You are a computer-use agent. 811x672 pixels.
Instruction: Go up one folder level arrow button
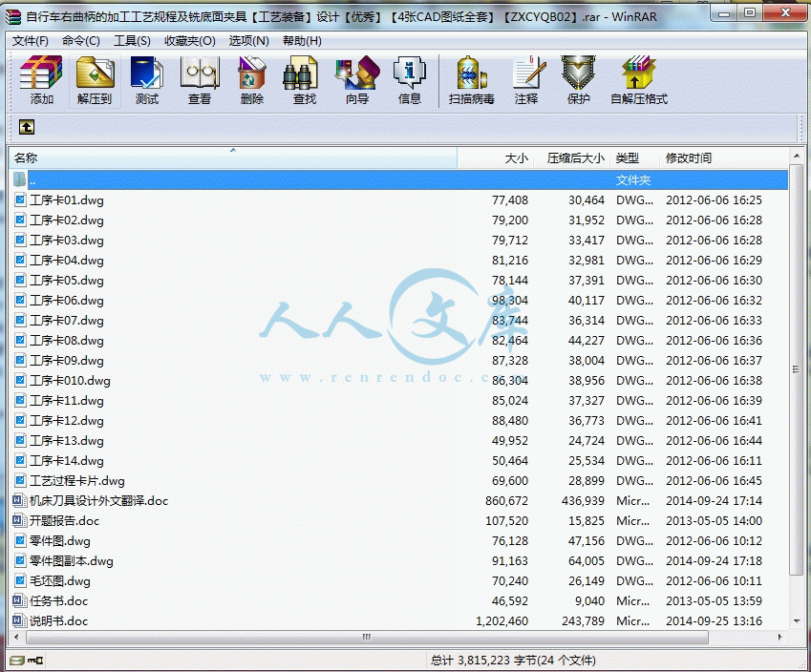point(27,127)
